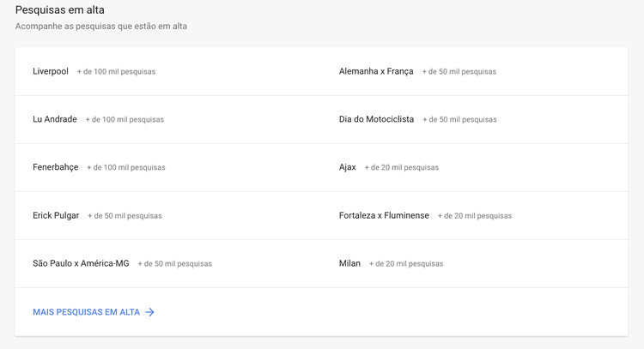The width and height of the screenshot is (644, 349).
Task: Click the search count next to Alemanha x França
Action: [x=459, y=72]
